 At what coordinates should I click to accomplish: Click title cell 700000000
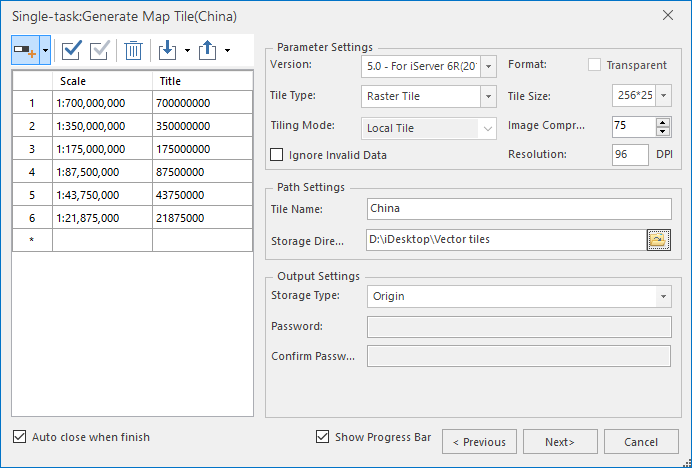coord(203,103)
